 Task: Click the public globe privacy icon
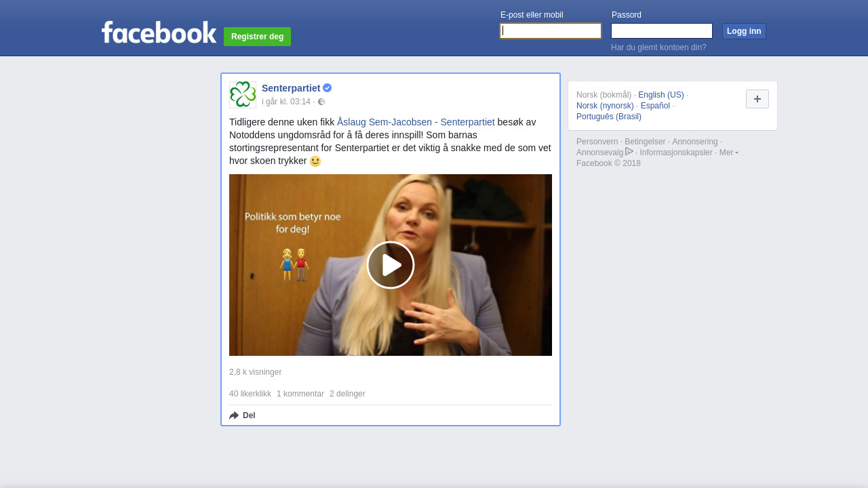(321, 102)
